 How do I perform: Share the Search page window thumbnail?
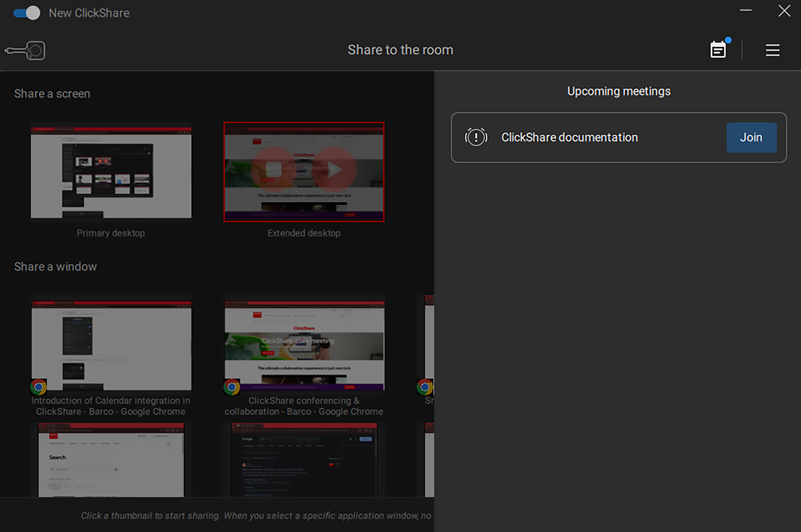111,461
